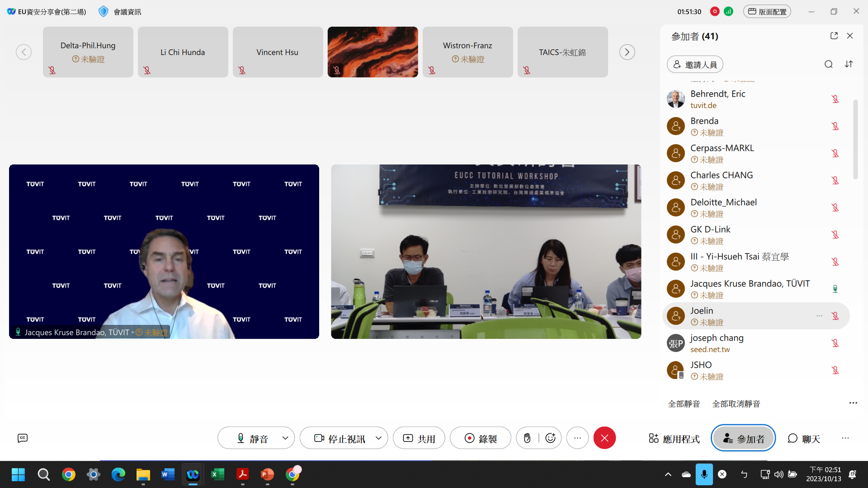The height and width of the screenshot is (488, 868).
Task: Toggle Joelin's muted microphone icon
Action: tap(835, 316)
